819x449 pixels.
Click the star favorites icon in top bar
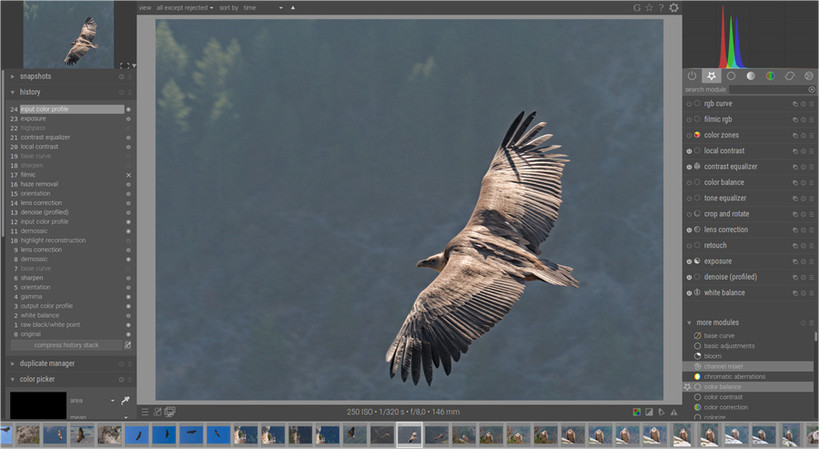pyautogui.click(x=650, y=8)
